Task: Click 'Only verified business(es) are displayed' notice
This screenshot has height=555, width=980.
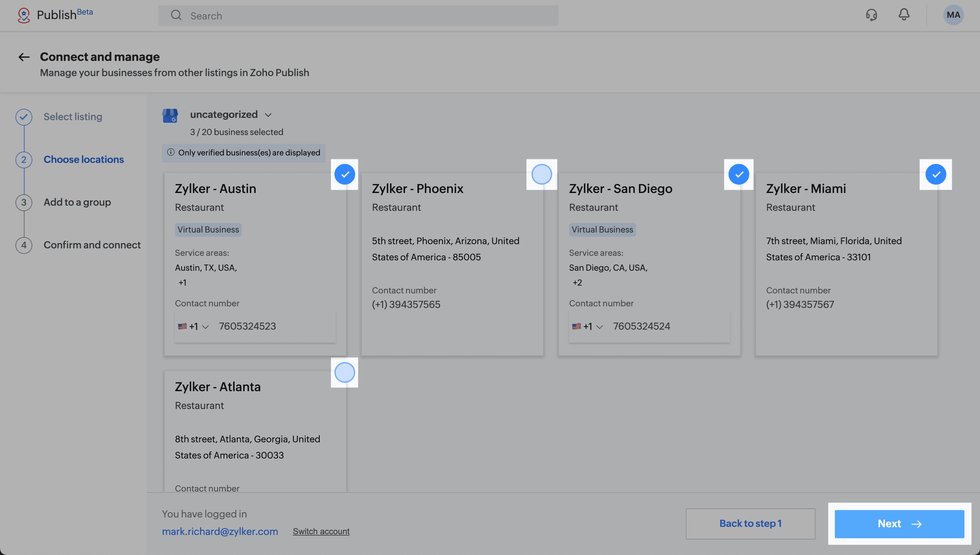Action: tap(244, 153)
